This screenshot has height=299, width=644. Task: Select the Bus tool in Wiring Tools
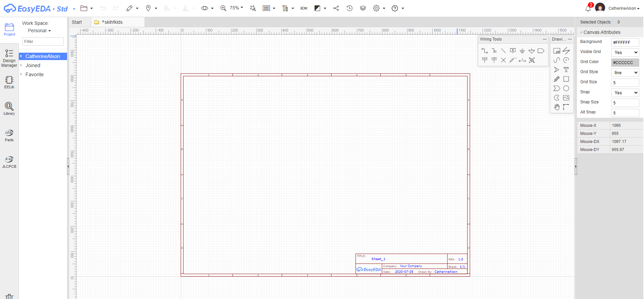(494, 51)
